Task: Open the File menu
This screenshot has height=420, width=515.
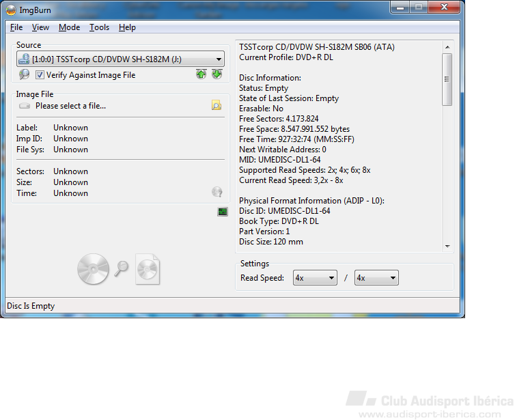Action: [16, 27]
